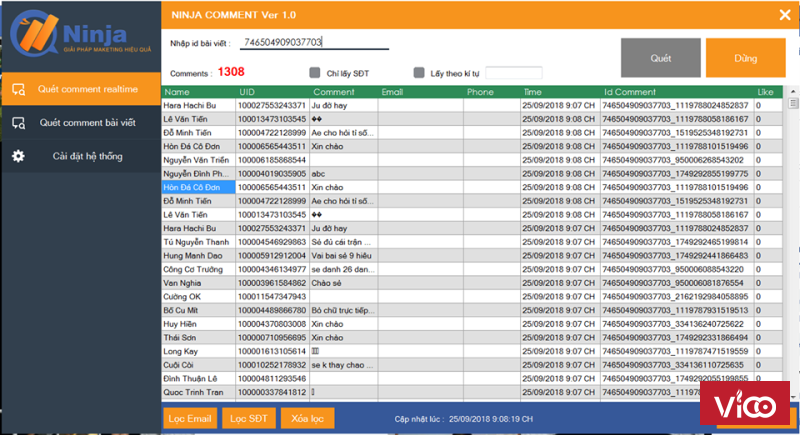Click UID 100005912912004 cell

[272, 255]
